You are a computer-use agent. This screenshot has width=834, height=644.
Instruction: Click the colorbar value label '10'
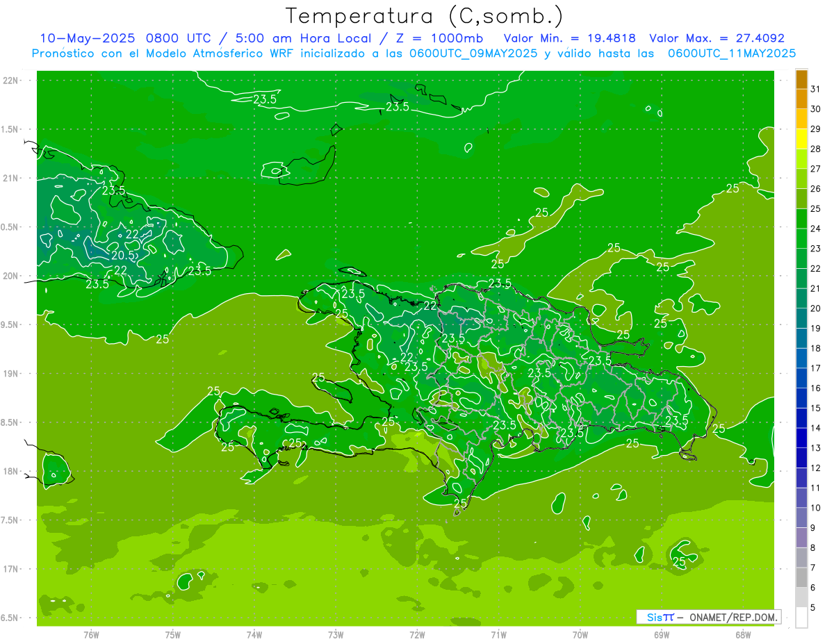point(816,507)
